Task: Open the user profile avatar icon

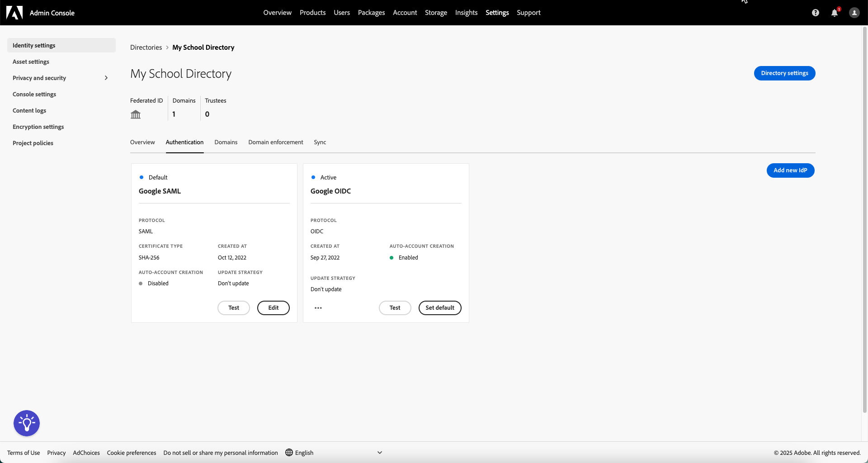Action: click(x=854, y=13)
